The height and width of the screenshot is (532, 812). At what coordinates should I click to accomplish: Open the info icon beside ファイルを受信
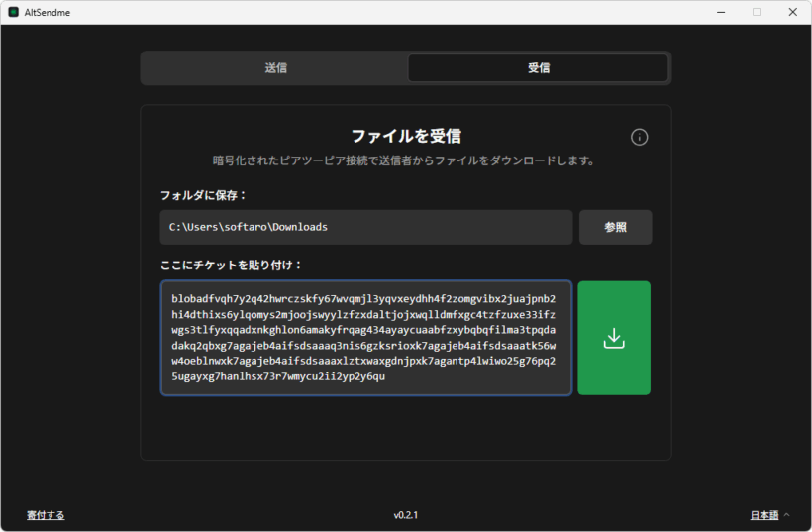tap(639, 137)
